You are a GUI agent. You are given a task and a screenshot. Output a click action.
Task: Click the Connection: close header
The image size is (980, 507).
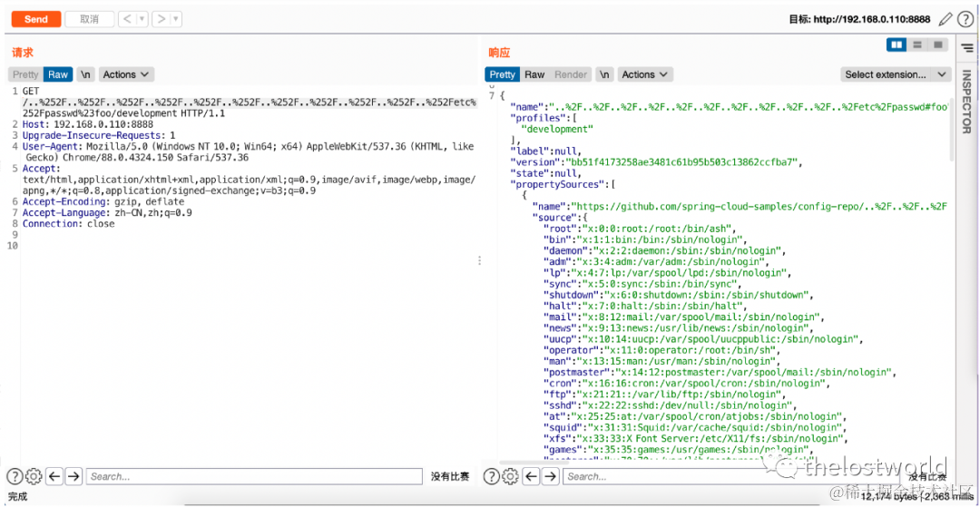(68, 223)
